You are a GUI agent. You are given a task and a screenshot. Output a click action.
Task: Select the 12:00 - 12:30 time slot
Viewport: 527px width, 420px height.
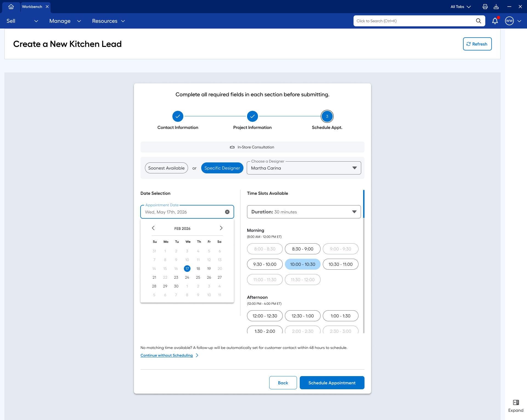[x=265, y=316]
